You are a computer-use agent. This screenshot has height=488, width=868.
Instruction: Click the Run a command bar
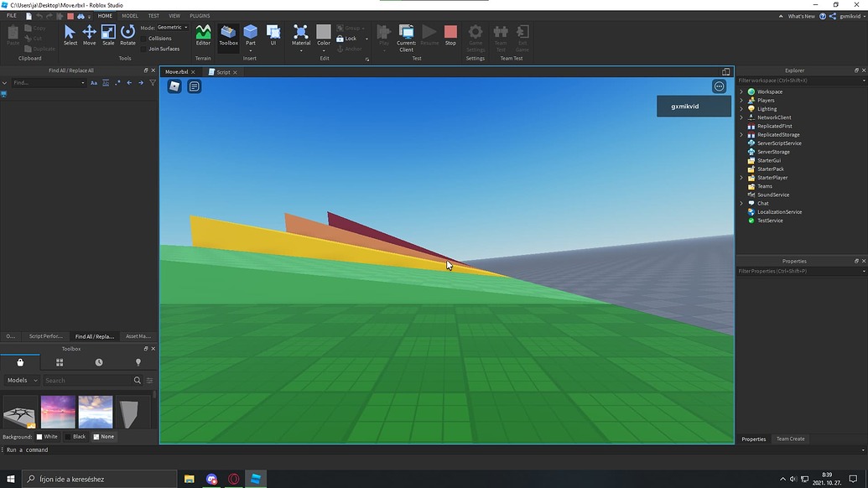(434, 449)
